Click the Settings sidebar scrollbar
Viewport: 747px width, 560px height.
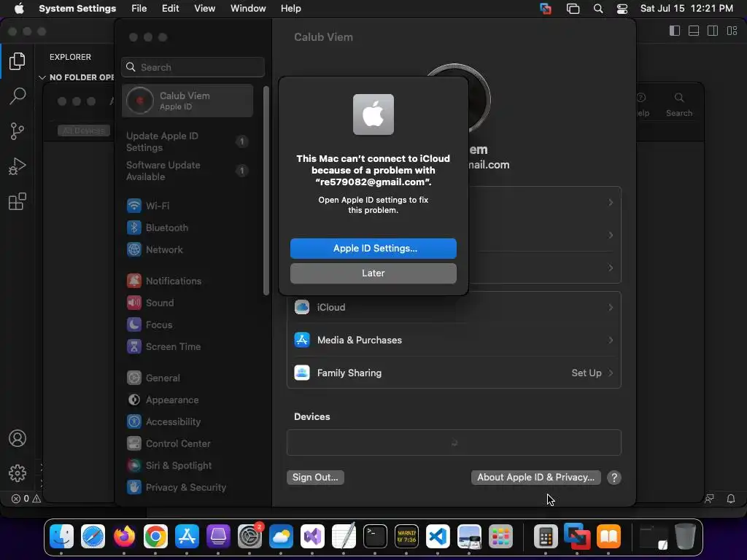(266, 190)
